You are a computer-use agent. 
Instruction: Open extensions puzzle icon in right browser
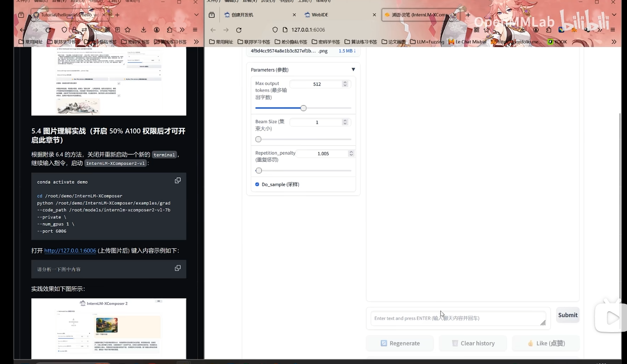click(x=548, y=30)
